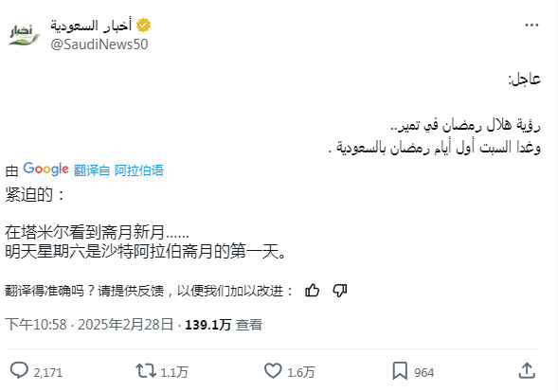
Task: Open the @SaudiNews50 handle link
Action: pyautogui.click(x=99, y=45)
